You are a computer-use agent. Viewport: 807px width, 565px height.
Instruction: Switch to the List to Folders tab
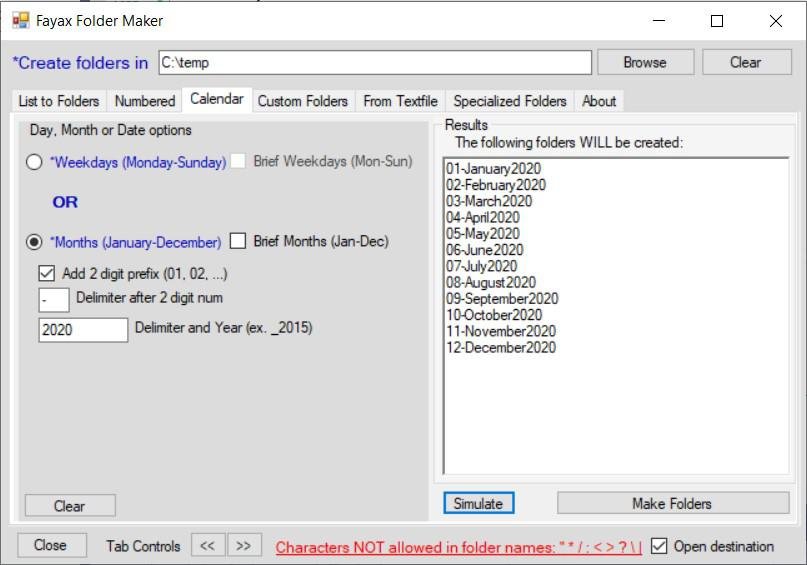[59, 101]
